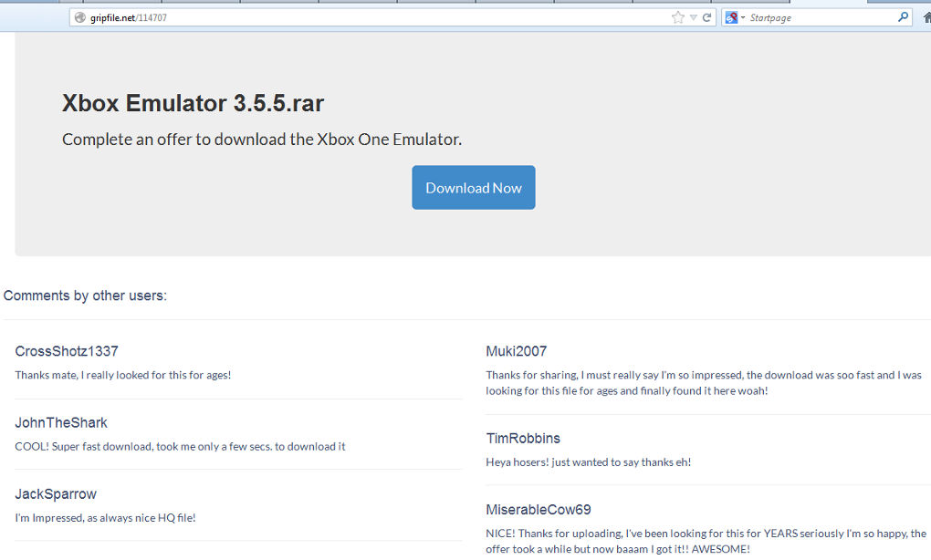931x560 pixels.
Task: Click the Thanks for sharing comment text
Action: tap(704, 383)
